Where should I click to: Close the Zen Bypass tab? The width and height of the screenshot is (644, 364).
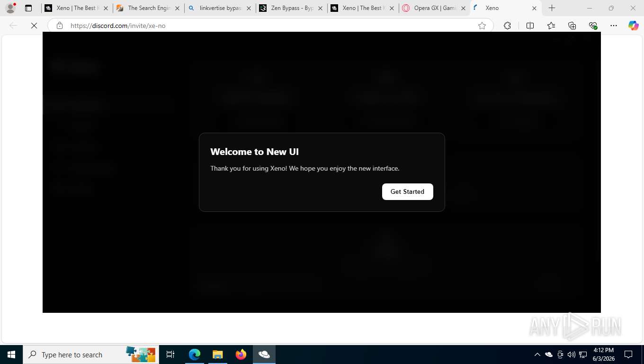click(x=320, y=8)
